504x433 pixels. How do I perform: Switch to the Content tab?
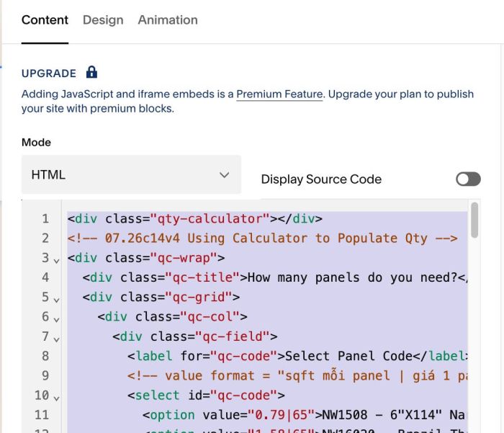[x=45, y=20]
